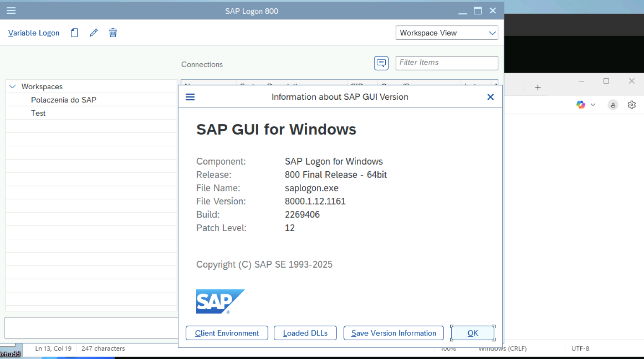
Task: Open the version dialog's hamburger menu
Action: 190,97
